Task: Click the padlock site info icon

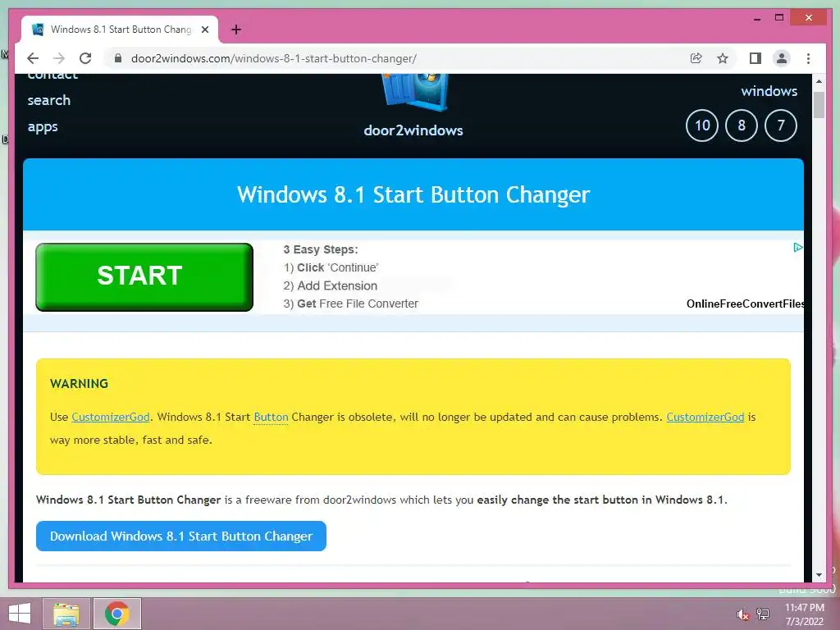Action: (x=118, y=58)
